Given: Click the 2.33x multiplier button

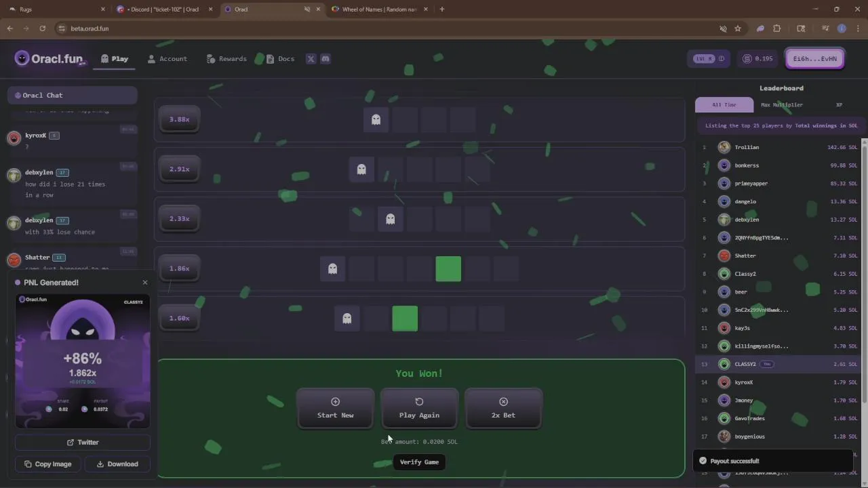Looking at the screenshot, I should coord(179,219).
